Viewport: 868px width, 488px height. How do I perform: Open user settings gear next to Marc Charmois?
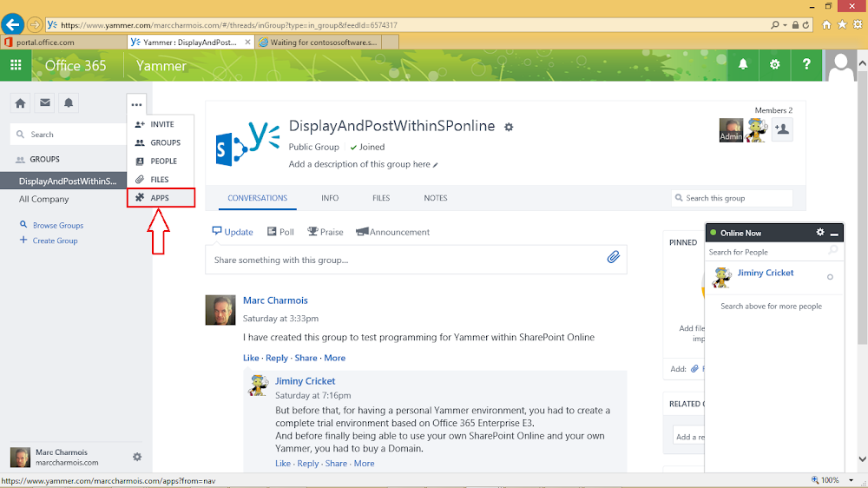(137, 457)
